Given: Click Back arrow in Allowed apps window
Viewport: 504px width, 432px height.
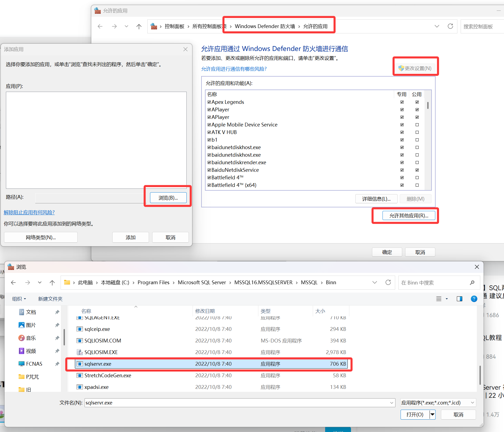Looking at the screenshot, I should pyautogui.click(x=100, y=26).
